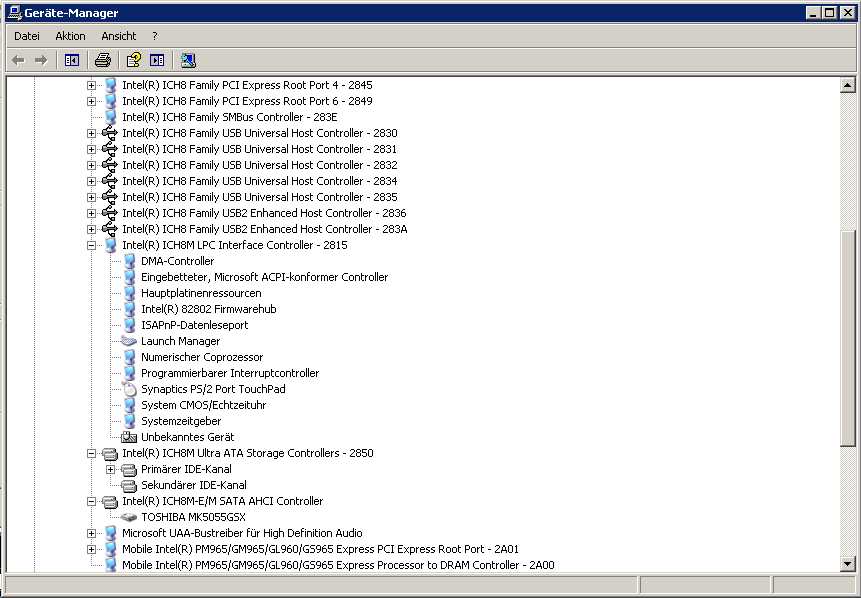Click the Hauptplatinenressourcen device icon
The width and height of the screenshot is (861, 598).
pos(130,293)
